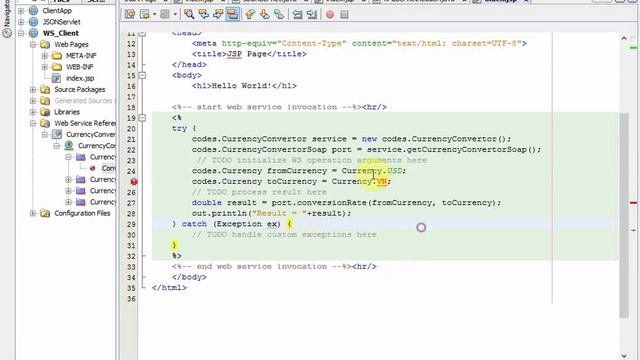The width and height of the screenshot is (640, 360).
Task: Click the editor vertical scrollbar thumb
Action: tap(624, 215)
